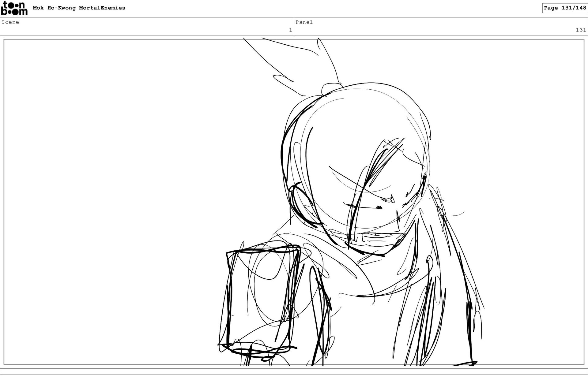Click the Mok Ho-Kwong MortalEnemies title
588x380 pixels.
point(79,8)
